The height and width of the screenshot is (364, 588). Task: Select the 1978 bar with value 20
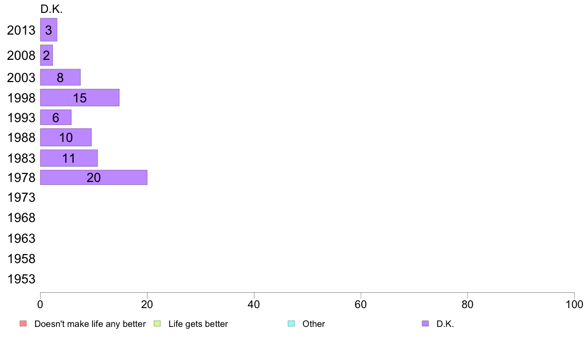tap(94, 178)
